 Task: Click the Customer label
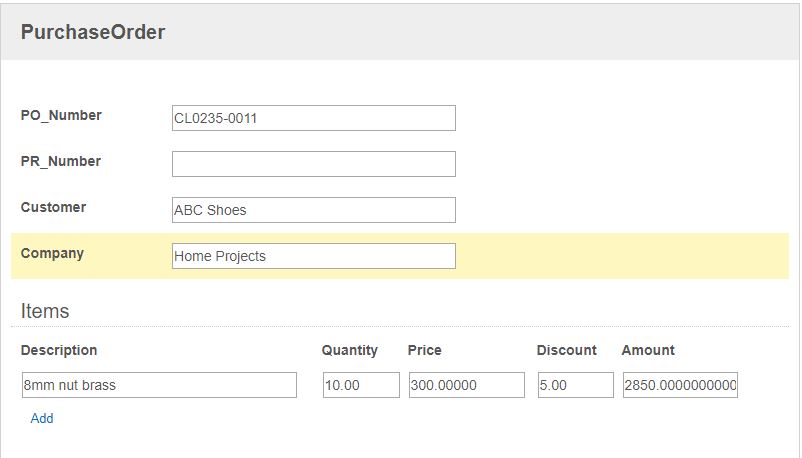click(x=53, y=207)
